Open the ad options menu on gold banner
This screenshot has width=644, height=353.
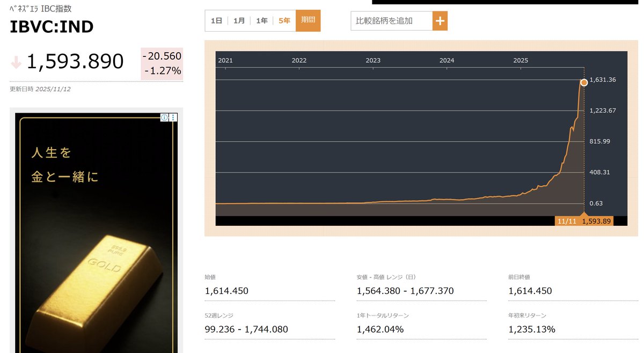(x=173, y=117)
